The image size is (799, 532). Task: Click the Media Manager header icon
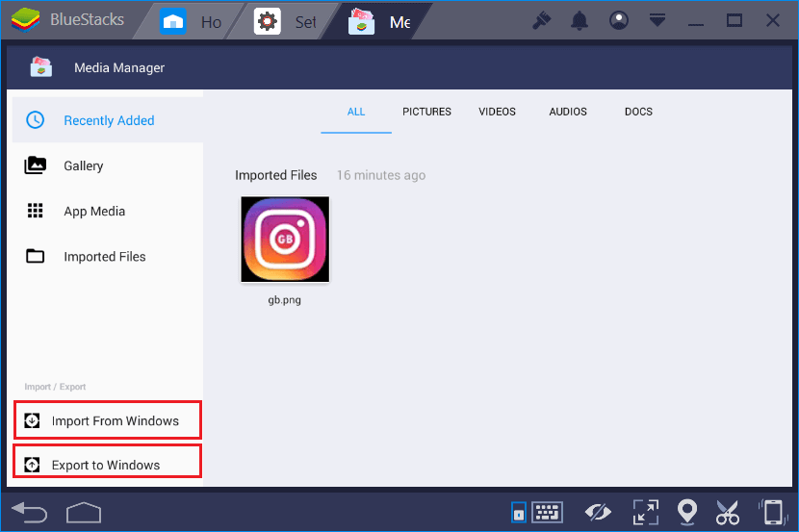pos(40,67)
